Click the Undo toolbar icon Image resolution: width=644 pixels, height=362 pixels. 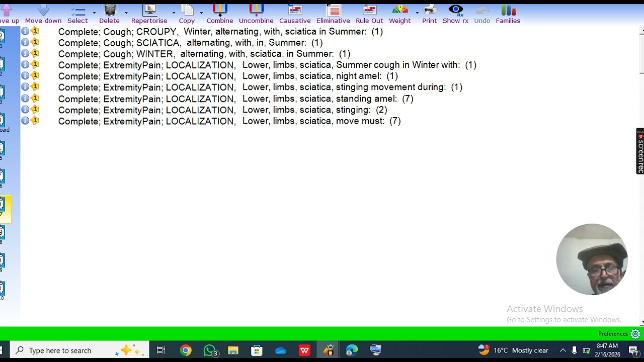[x=482, y=11]
